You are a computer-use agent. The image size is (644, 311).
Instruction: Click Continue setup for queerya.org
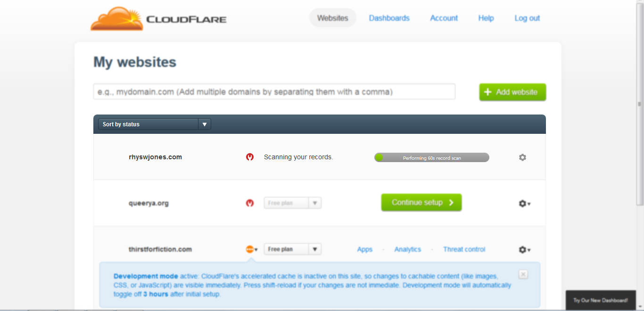[x=421, y=203]
